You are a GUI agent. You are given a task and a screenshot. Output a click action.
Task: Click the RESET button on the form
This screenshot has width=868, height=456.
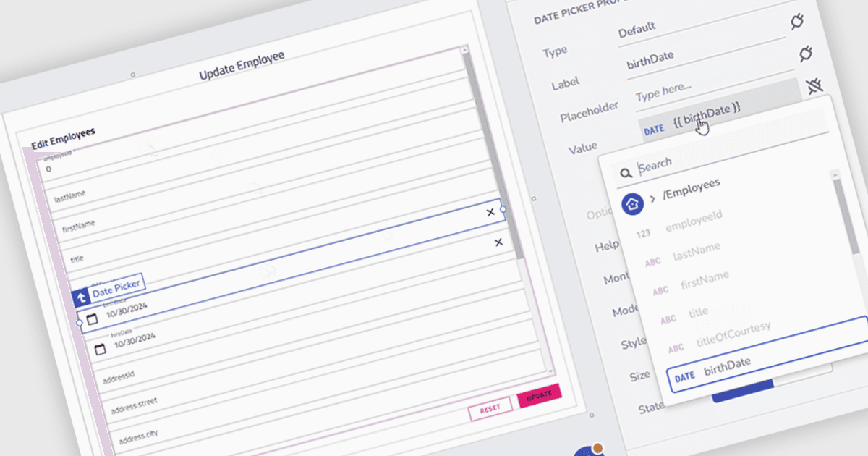tap(490, 409)
